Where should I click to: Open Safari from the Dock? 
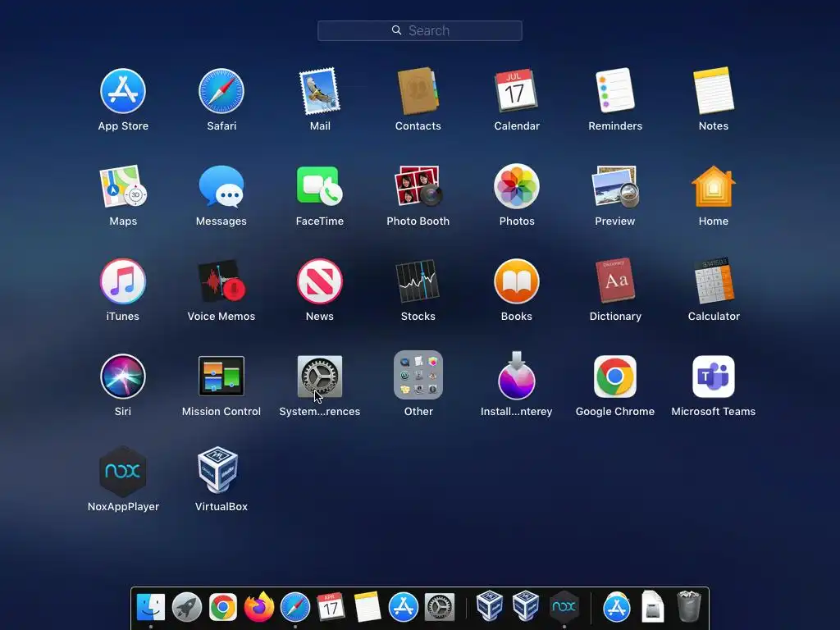(295, 608)
